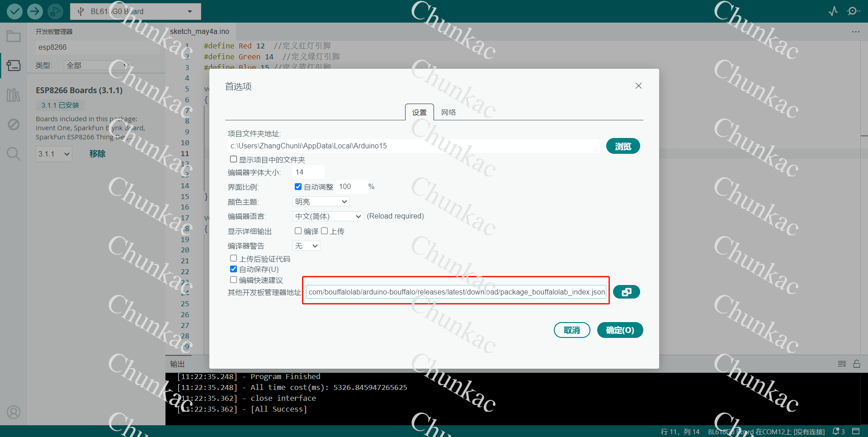This screenshot has width=868, height=437.
Task: Click cursor position text in status bar
Action: 680,432
